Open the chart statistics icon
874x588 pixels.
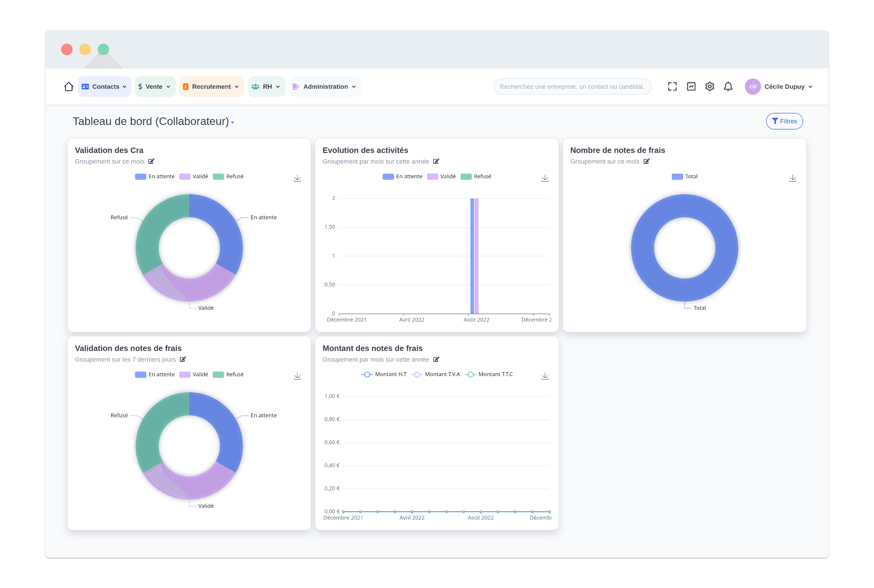(691, 87)
